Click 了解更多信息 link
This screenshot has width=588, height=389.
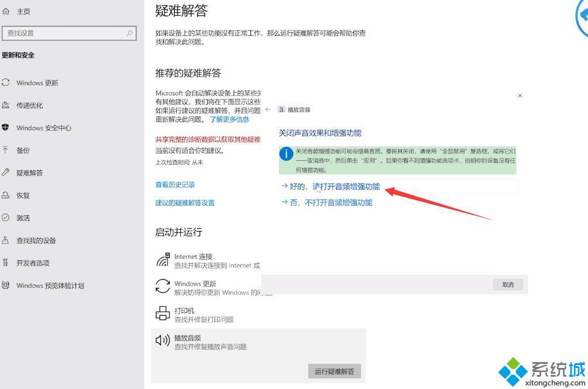(229, 119)
